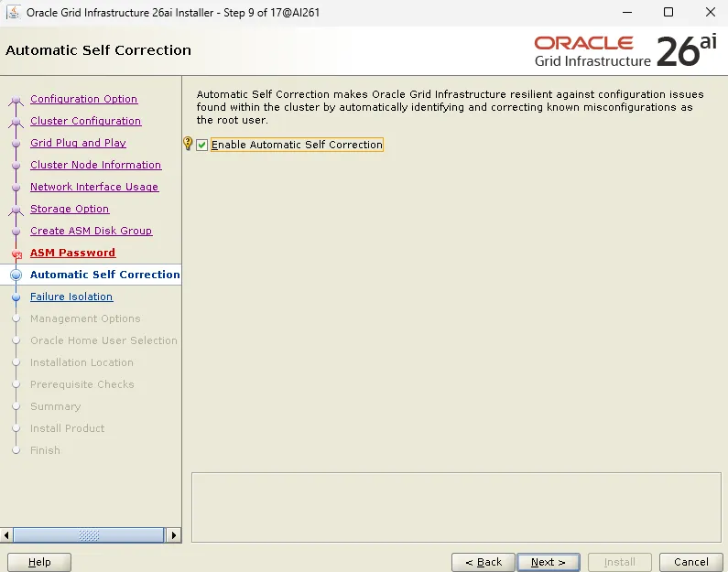The image size is (728, 572).
Task: Open Network Interface Usage step
Action: pyautogui.click(x=94, y=187)
